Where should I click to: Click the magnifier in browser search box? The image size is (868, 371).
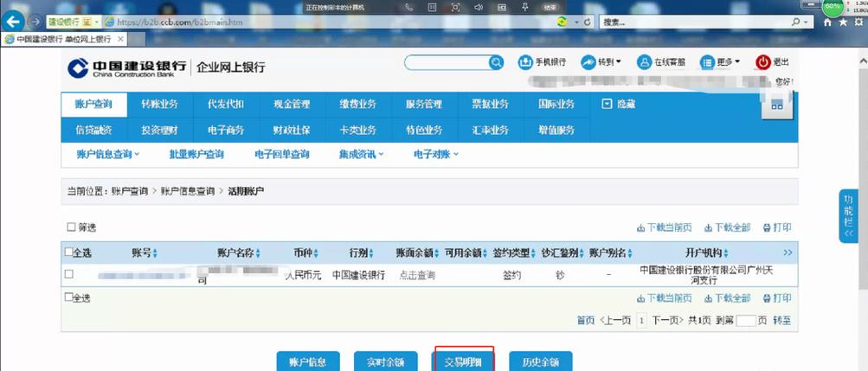pyautogui.click(x=795, y=22)
